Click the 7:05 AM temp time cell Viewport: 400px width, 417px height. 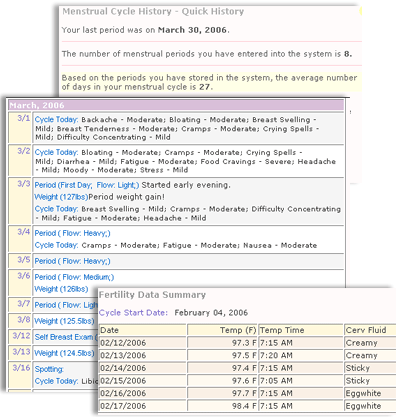point(301,381)
